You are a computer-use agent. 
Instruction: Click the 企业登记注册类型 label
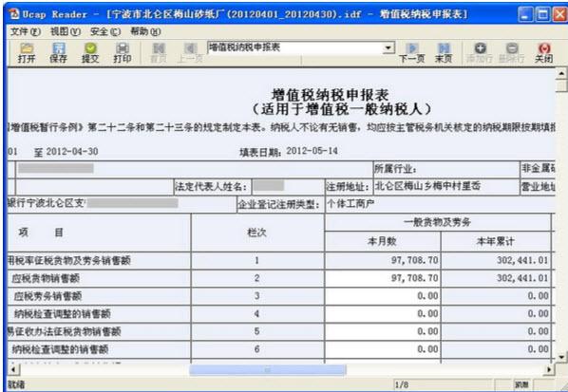(278, 205)
